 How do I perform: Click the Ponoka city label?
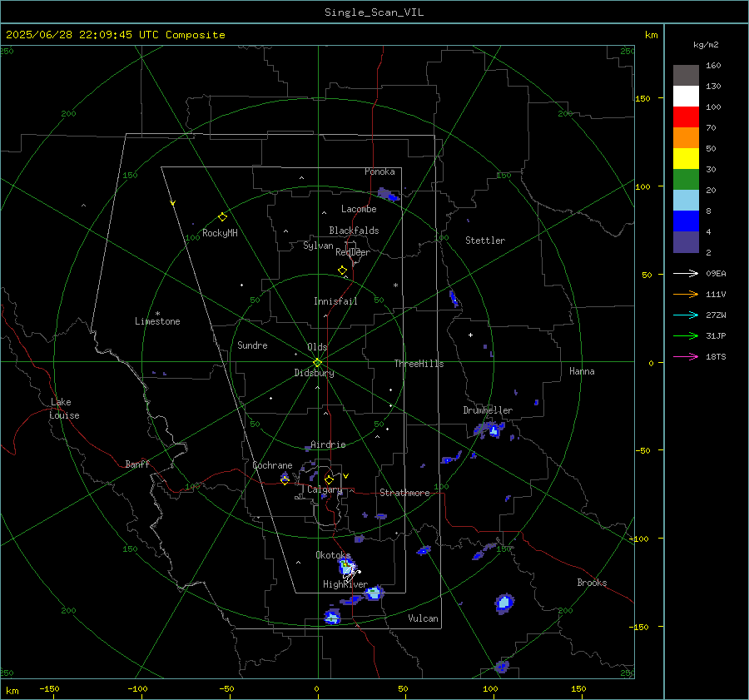[379, 171]
